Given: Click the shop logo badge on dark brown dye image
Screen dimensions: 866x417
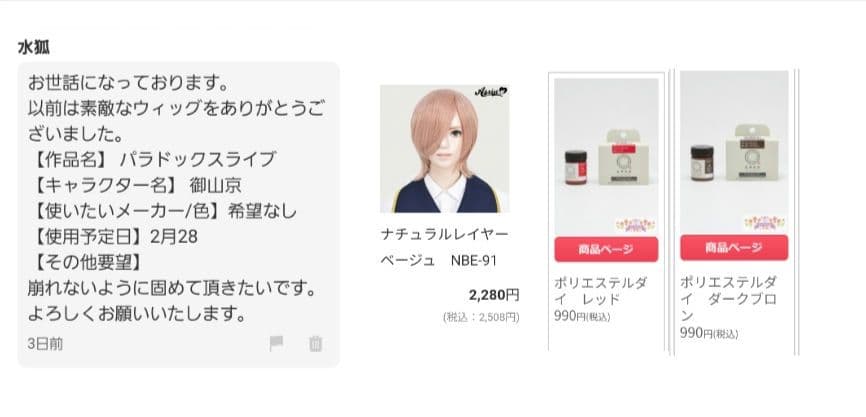Looking at the screenshot, I should 765,223.
